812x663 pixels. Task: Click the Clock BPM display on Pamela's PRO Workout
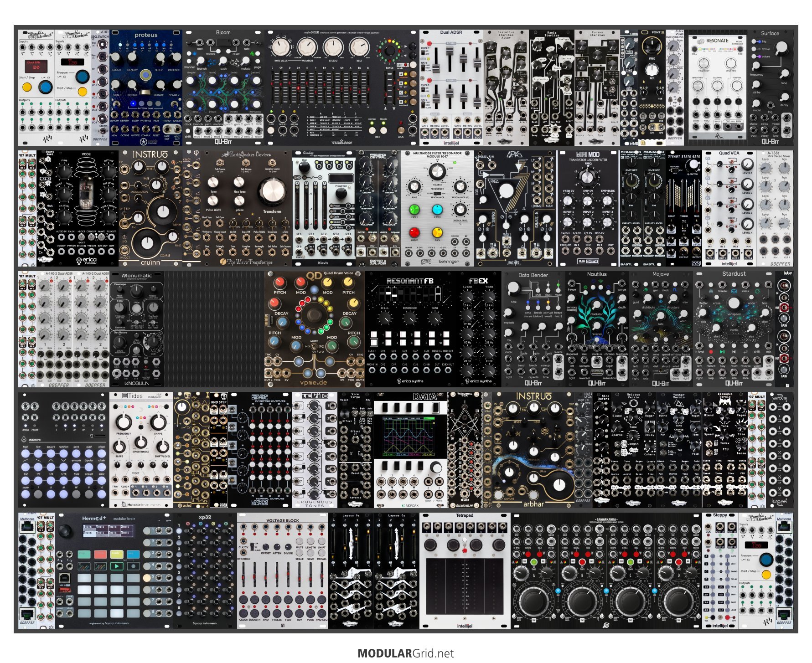pos(36,67)
